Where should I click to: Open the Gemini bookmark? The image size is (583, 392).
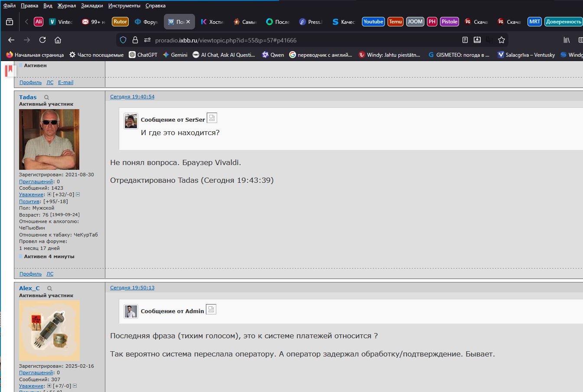(175, 55)
